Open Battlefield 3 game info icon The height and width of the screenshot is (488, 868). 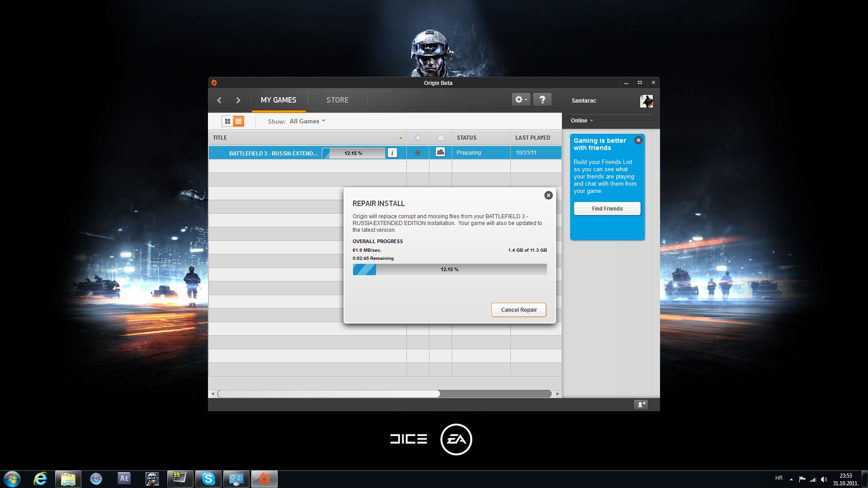pos(392,153)
